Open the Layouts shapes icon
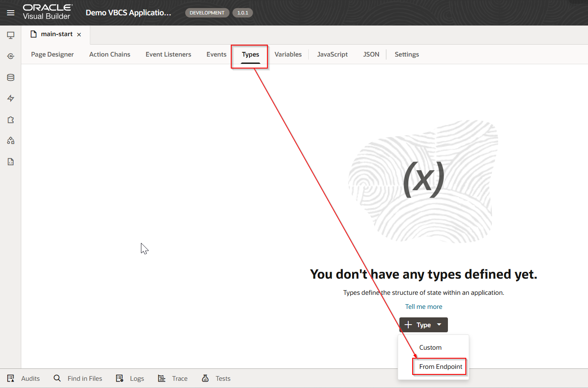The height and width of the screenshot is (388, 588). pos(11,140)
